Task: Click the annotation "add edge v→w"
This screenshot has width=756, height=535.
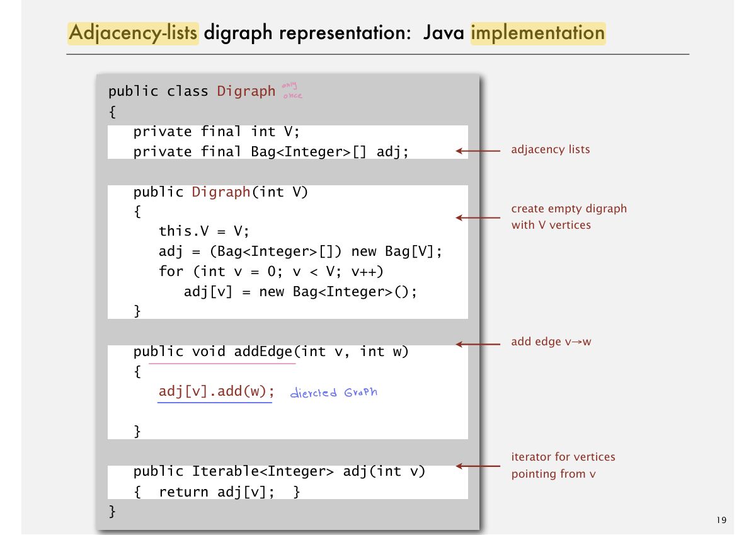Action: click(x=551, y=342)
